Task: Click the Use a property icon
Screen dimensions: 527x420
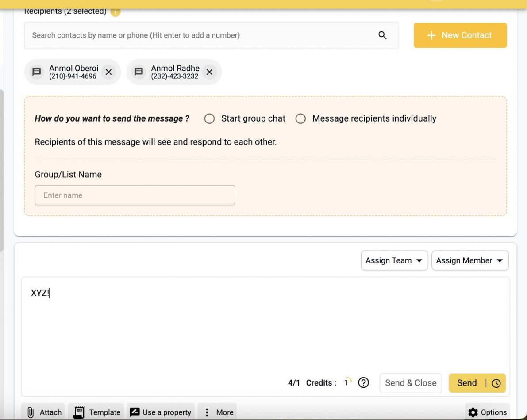Action: pyautogui.click(x=135, y=412)
